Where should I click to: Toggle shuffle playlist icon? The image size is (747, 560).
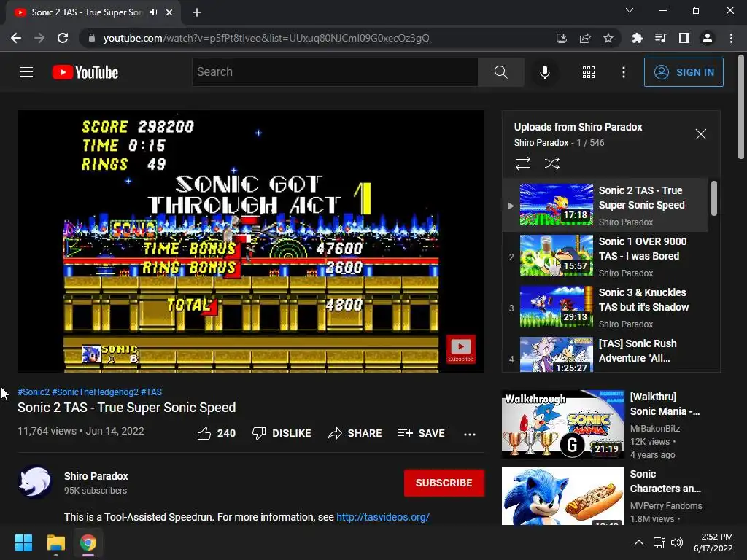point(551,163)
